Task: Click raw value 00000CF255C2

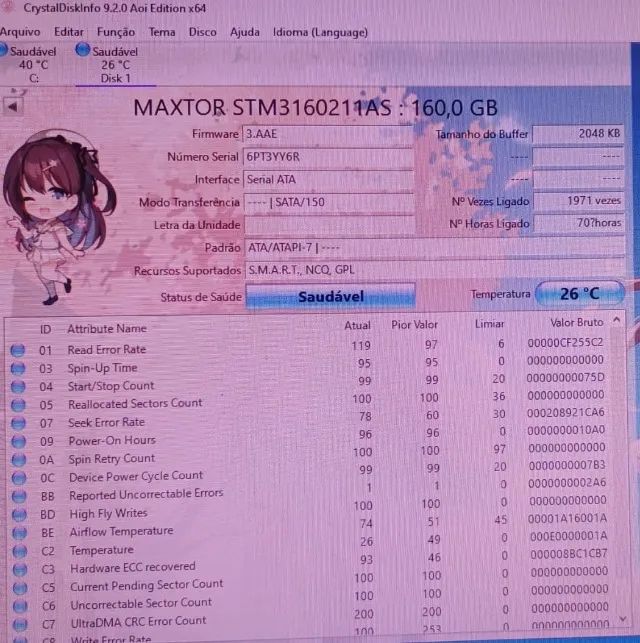Action: click(565, 342)
